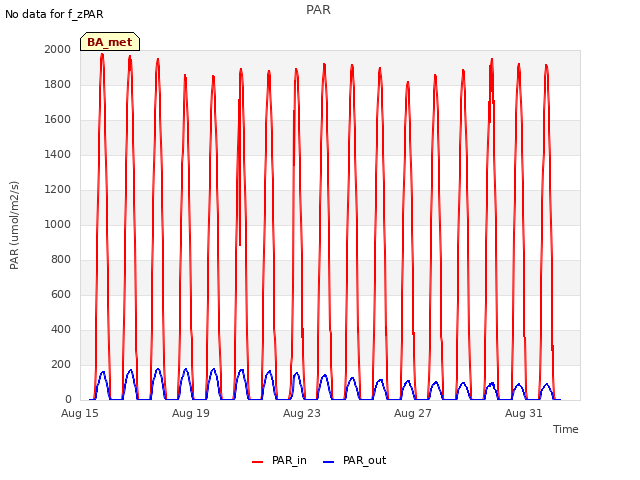Click the 'PAR (umol/m2/s)' y-axis title
Image resolution: width=640 pixels, height=480 pixels.
pyautogui.click(x=14, y=225)
